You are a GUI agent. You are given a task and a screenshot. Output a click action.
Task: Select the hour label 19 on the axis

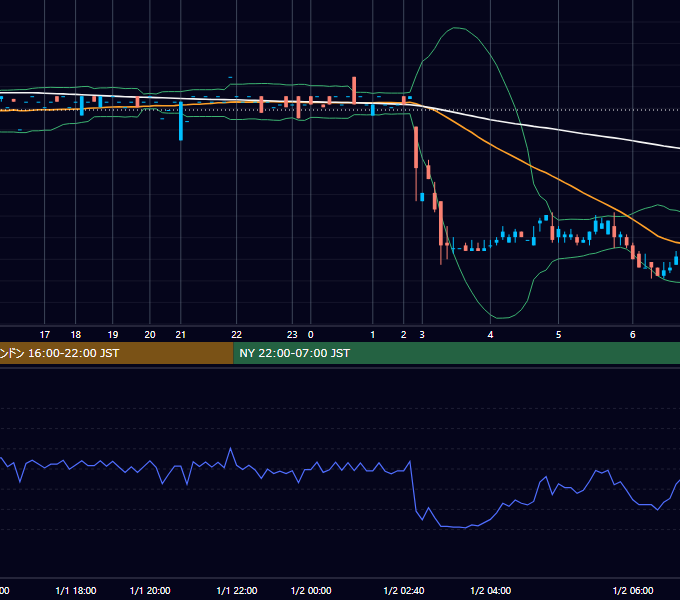tap(113, 335)
